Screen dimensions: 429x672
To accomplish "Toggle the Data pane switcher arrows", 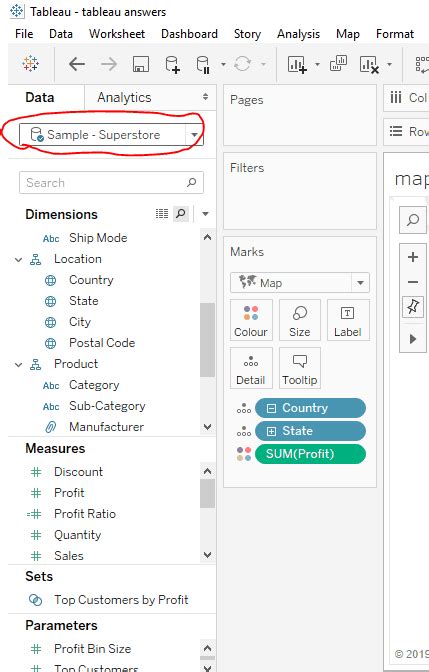I will (x=206, y=97).
